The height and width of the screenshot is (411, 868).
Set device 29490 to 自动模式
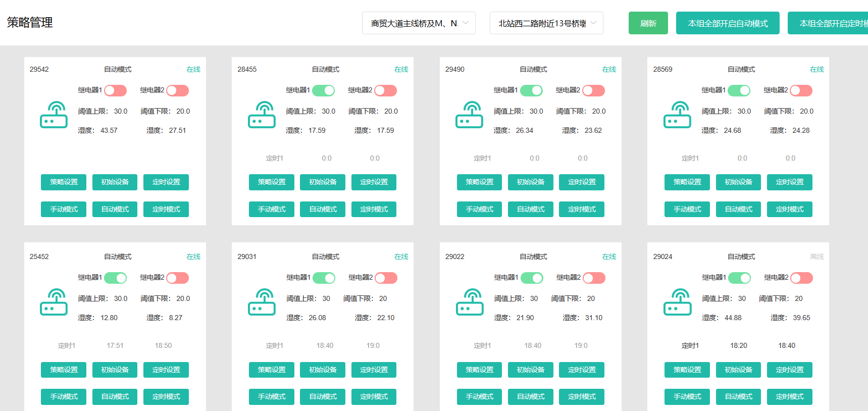pos(531,209)
